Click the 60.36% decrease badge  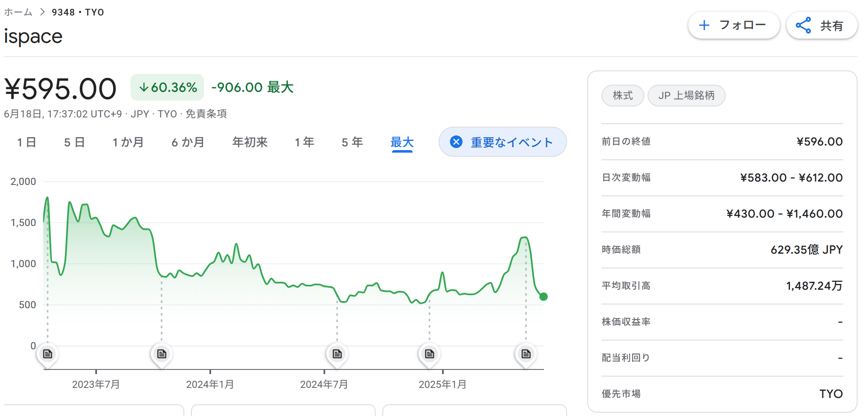pyautogui.click(x=167, y=87)
